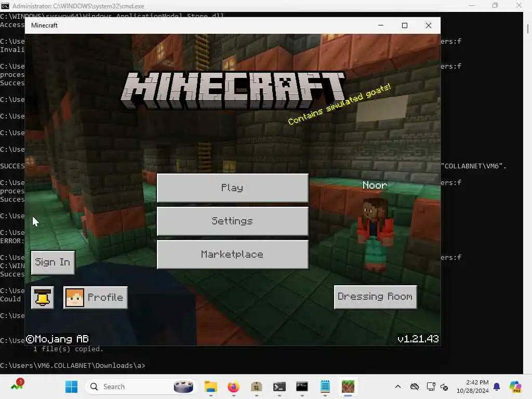The width and height of the screenshot is (532, 399).
Task: Click the cmd title bar icon
Action: [5, 6]
